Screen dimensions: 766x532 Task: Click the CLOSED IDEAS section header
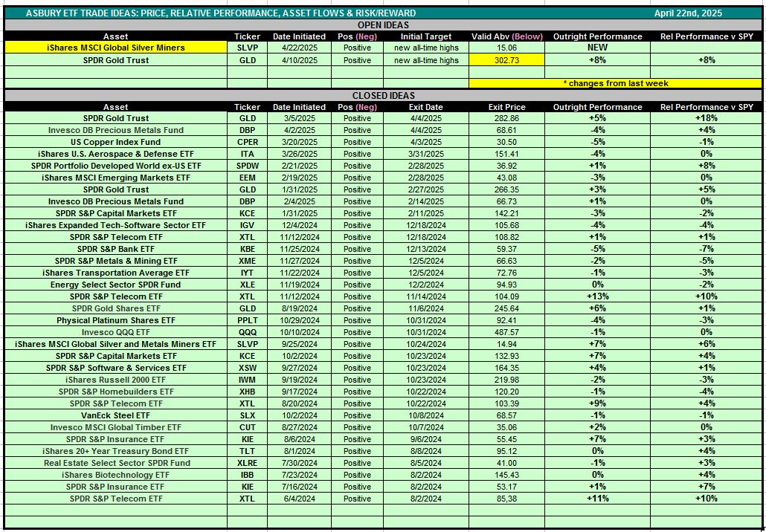383,96
